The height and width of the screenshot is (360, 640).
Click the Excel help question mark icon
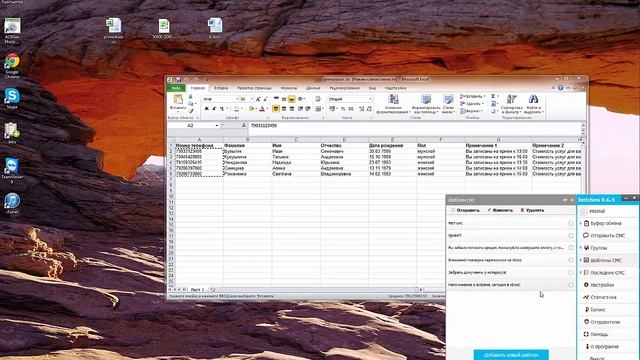click(x=560, y=88)
